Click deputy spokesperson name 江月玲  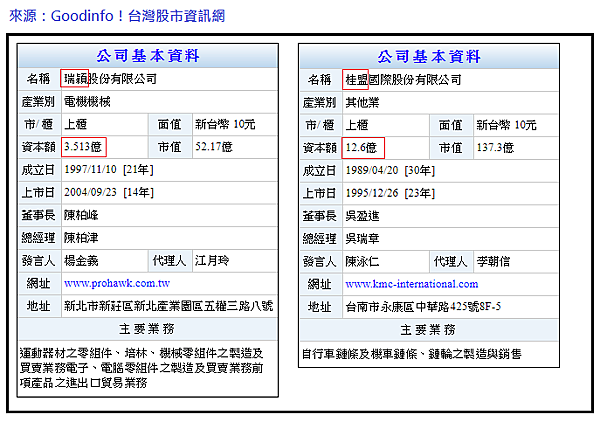(x=212, y=261)
